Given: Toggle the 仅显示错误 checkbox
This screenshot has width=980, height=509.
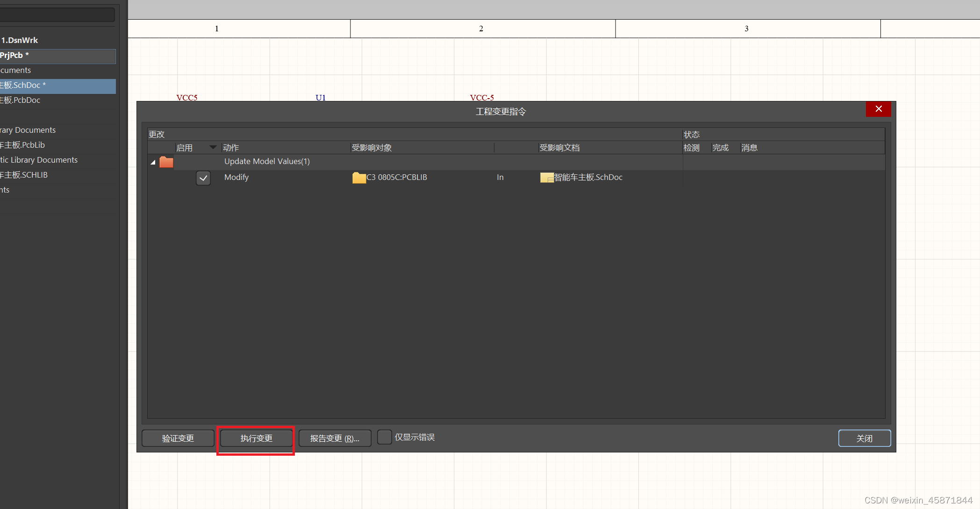Looking at the screenshot, I should pos(384,437).
